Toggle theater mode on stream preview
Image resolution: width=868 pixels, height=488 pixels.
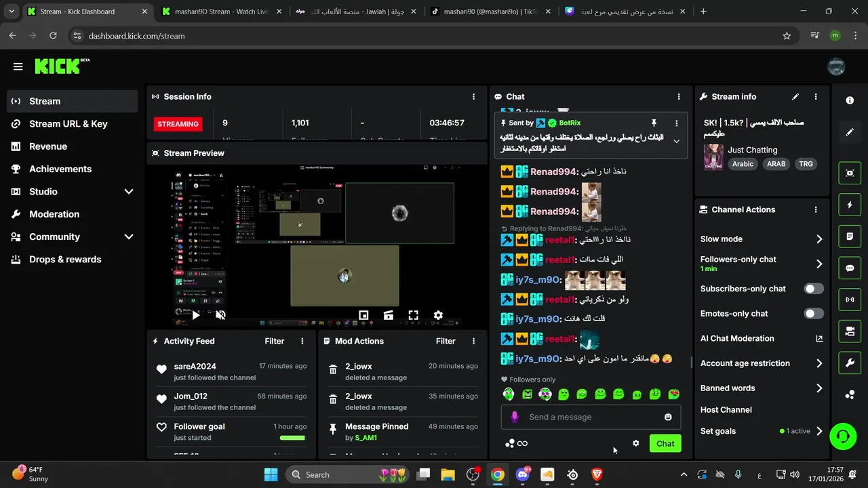tap(389, 315)
